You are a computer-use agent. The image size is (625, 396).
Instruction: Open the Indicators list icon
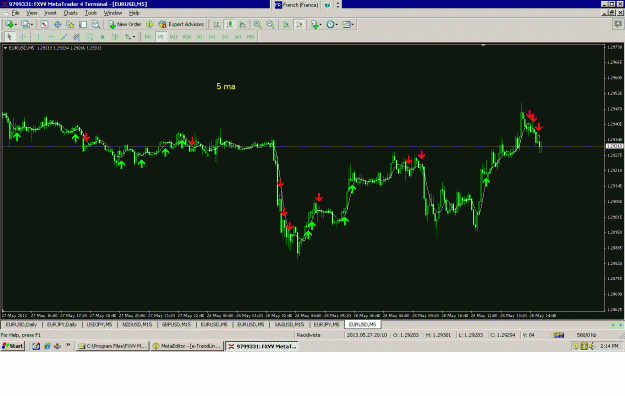[314, 24]
